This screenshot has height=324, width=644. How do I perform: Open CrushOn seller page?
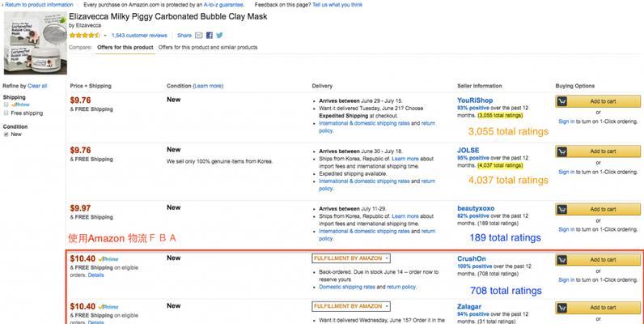pos(472,258)
